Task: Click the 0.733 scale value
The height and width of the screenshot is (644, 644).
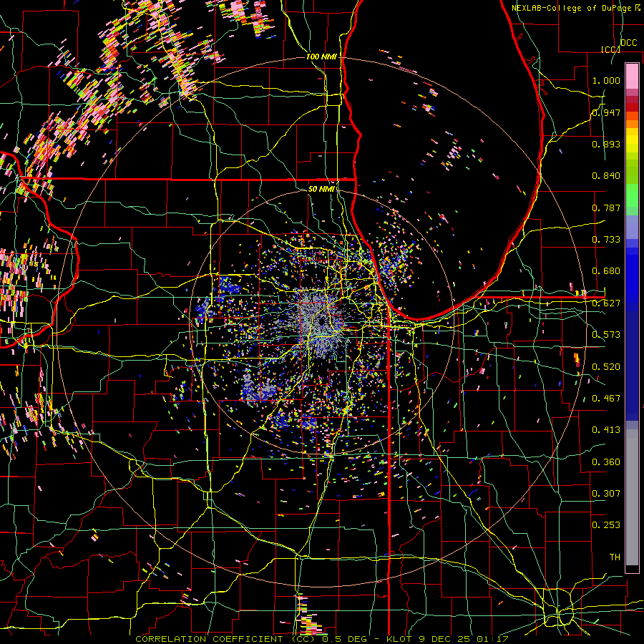Action: (606, 240)
